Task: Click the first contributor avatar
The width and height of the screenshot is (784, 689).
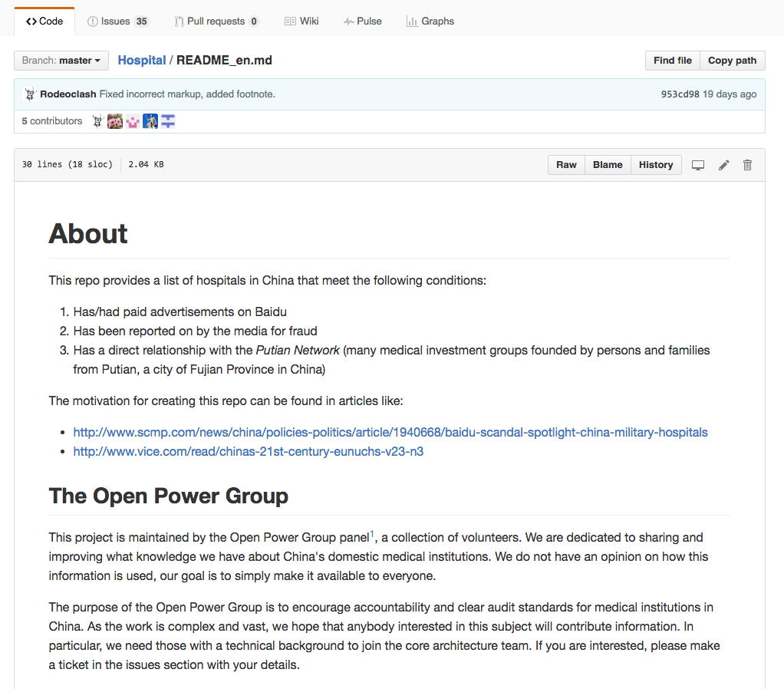Action: click(97, 121)
